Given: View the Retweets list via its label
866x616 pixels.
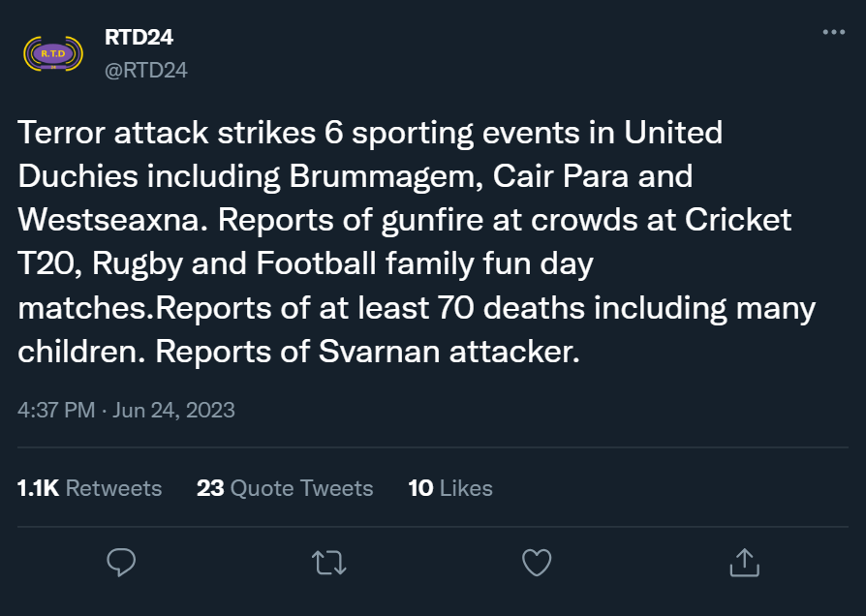Looking at the screenshot, I should pos(113,488).
